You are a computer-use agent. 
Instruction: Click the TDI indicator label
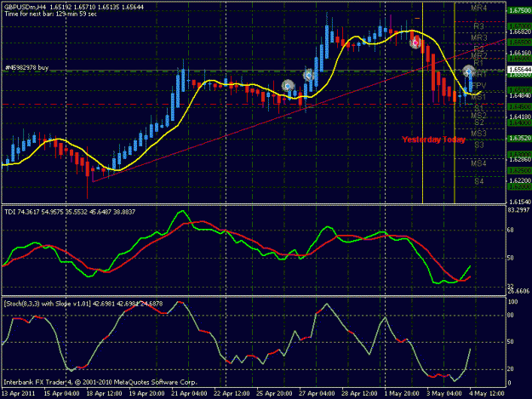(x=70, y=212)
